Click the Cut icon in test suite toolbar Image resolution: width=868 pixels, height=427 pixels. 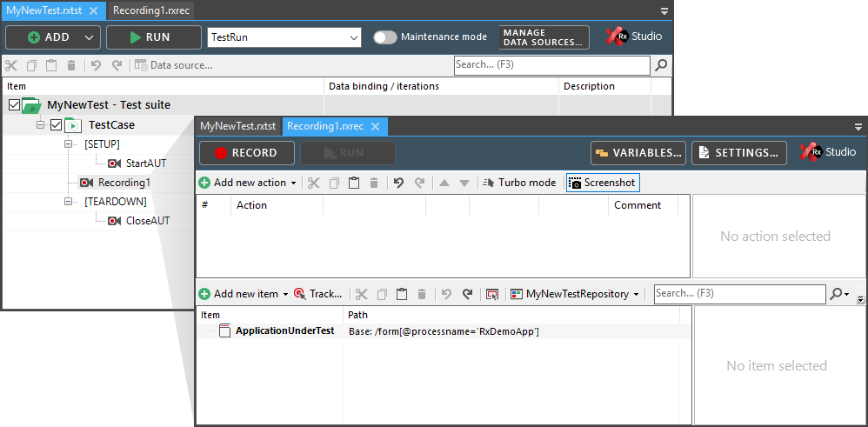pos(11,65)
